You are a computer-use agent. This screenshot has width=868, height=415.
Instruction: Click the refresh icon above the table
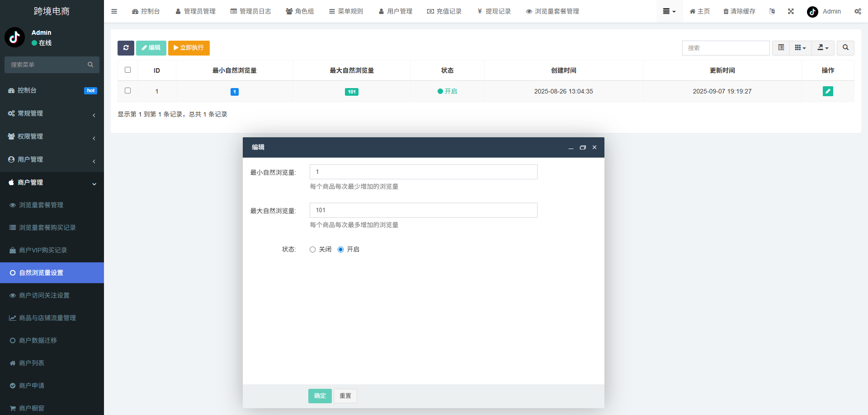point(126,48)
